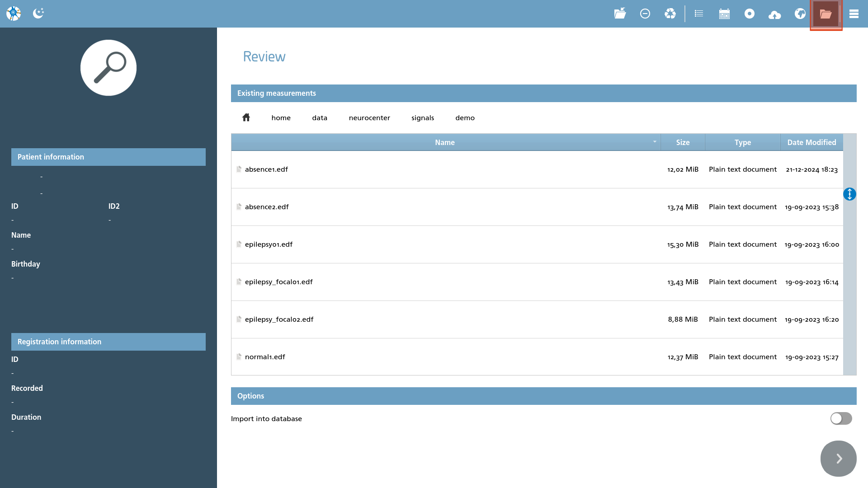Click file icon next to epilepsy01.edf

click(239, 244)
